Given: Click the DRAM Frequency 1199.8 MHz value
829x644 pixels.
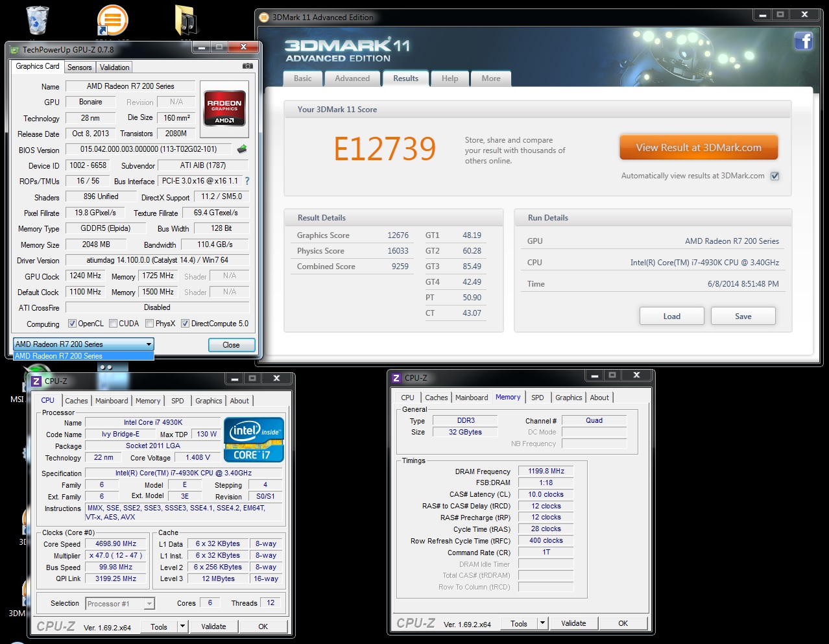Looking at the screenshot, I should tap(546, 471).
